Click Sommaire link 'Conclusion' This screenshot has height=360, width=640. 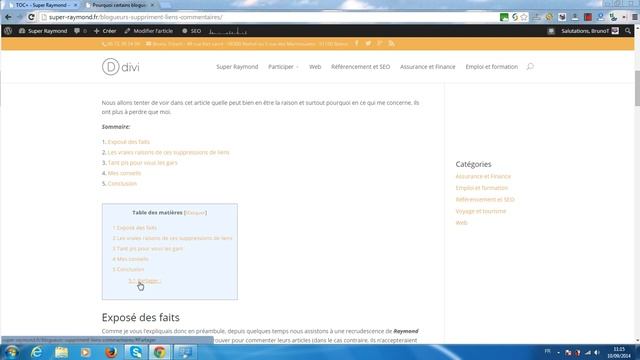tap(122, 183)
